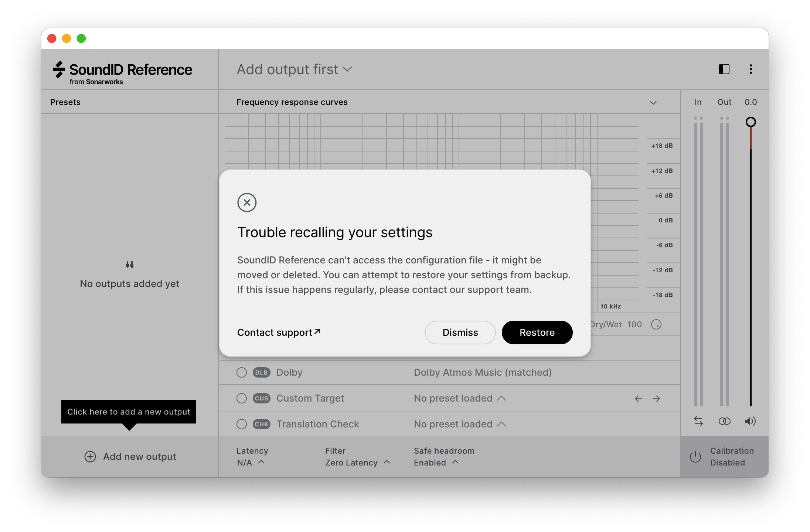Screen dimensions: 810x532
Task: Click the outputs connector icon above 'No outputs added yet'
Action: point(130,265)
